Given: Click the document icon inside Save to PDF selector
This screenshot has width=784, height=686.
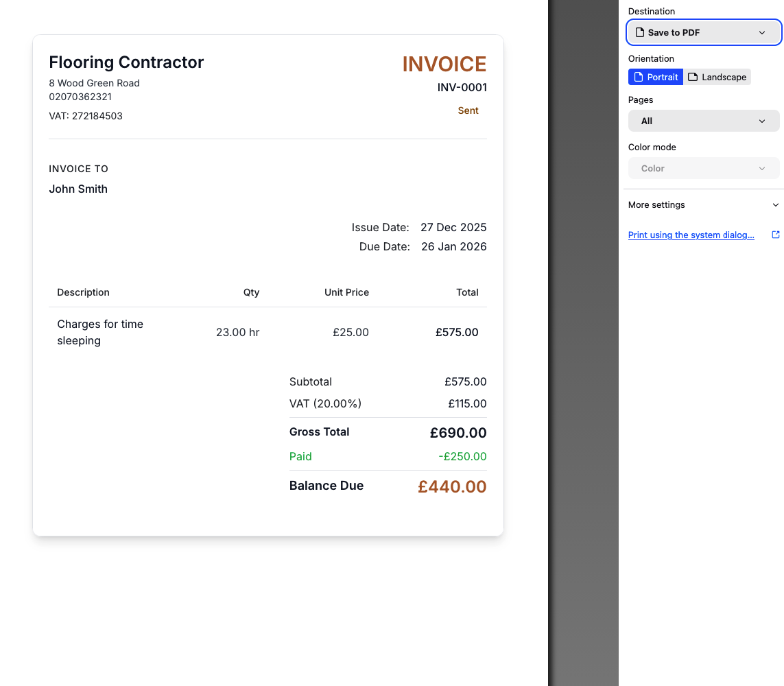Looking at the screenshot, I should pos(640,32).
